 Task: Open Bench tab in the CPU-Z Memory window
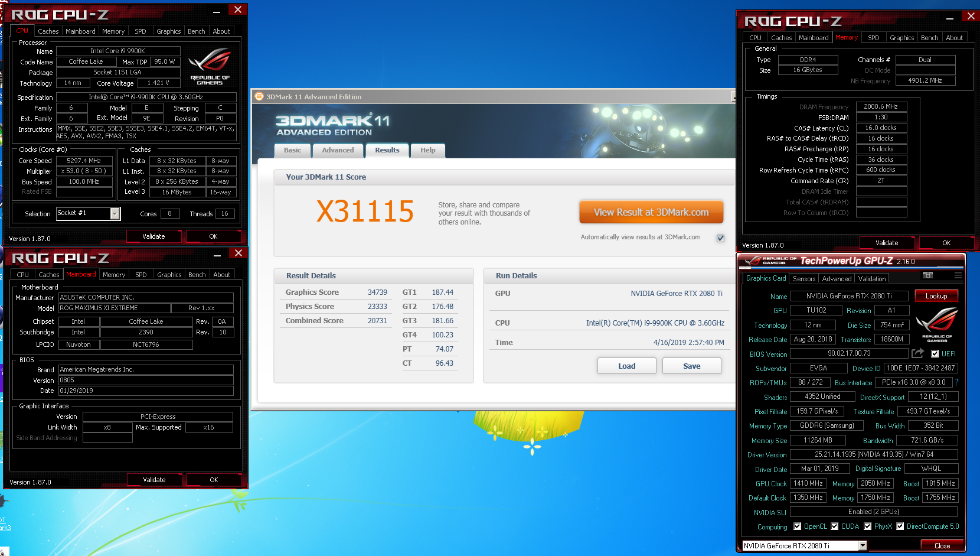tap(930, 38)
